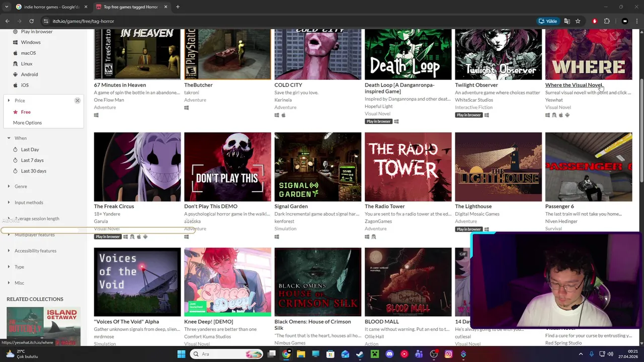
Task: Open the Google Translate icon in the address bar
Action: point(567,21)
